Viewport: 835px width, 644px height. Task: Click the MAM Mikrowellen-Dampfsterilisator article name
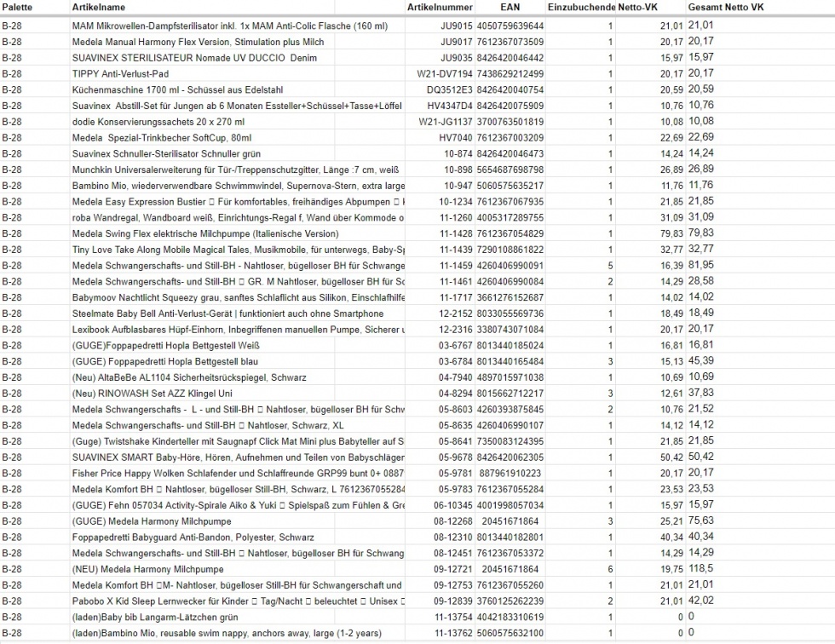click(230, 26)
